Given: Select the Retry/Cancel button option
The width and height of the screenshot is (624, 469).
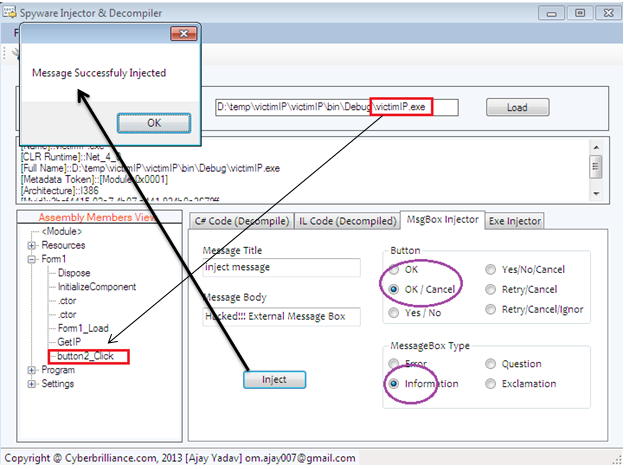Looking at the screenshot, I should [490, 289].
